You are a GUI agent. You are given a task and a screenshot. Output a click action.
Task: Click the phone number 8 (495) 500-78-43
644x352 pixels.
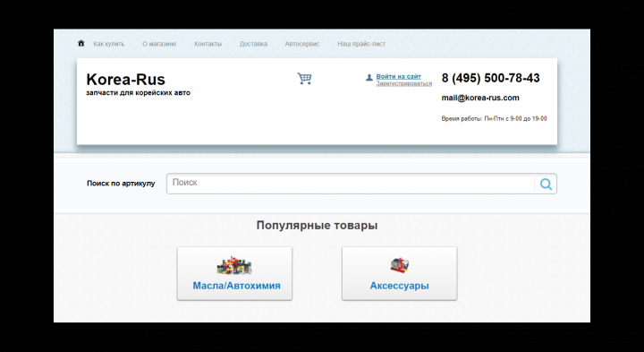491,78
